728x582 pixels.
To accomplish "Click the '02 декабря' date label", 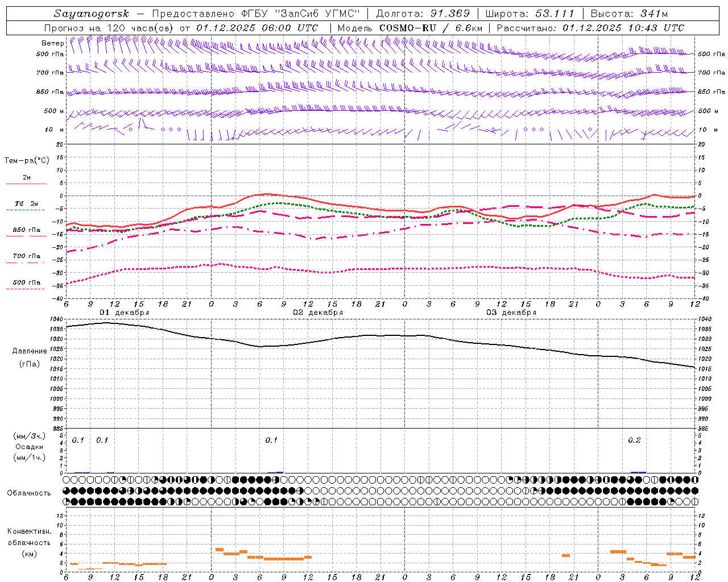I will click(318, 313).
